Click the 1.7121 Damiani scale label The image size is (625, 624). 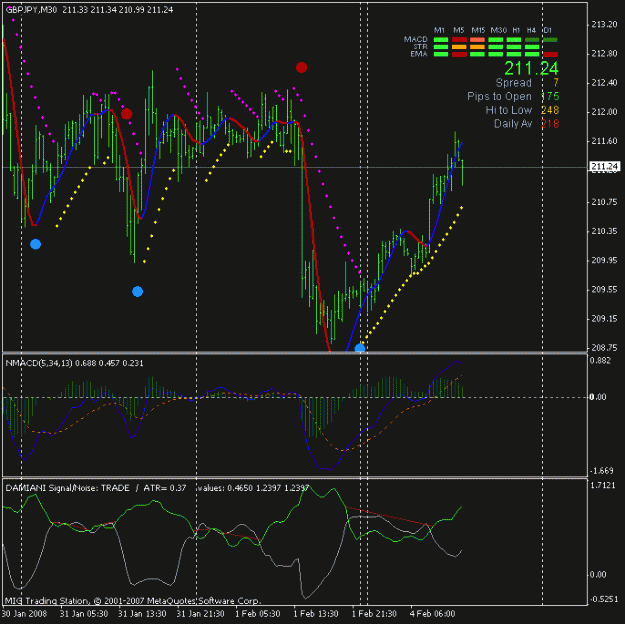coord(602,485)
